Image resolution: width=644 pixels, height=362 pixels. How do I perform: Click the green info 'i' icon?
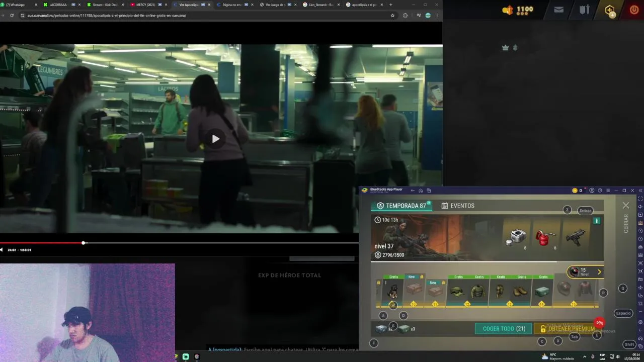(x=597, y=221)
